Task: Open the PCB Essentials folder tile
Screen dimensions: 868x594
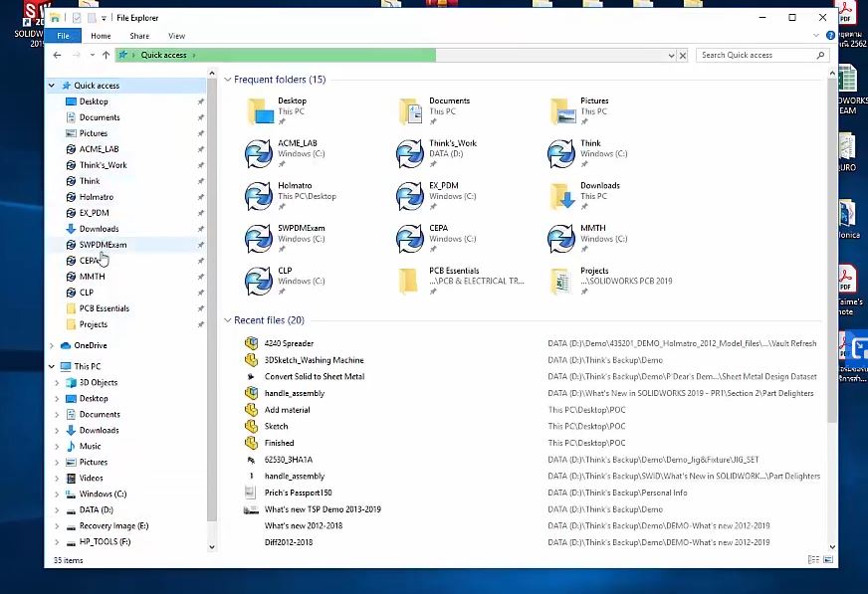Action: coord(461,281)
